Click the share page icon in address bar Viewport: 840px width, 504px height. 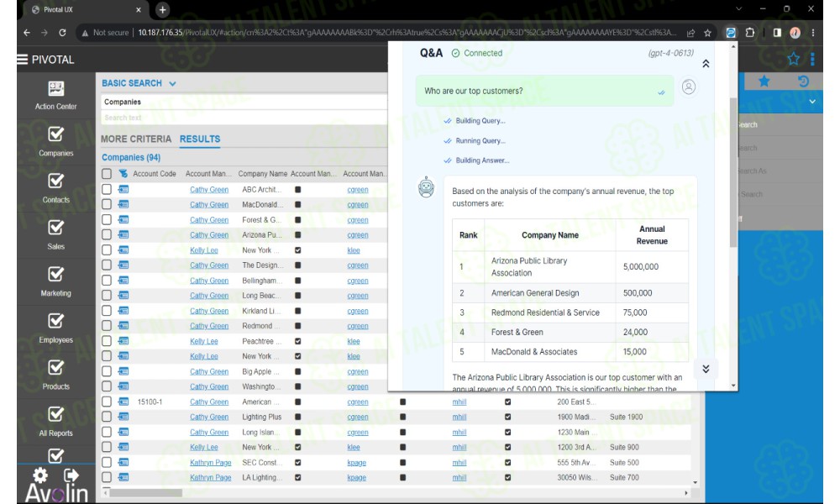691,33
